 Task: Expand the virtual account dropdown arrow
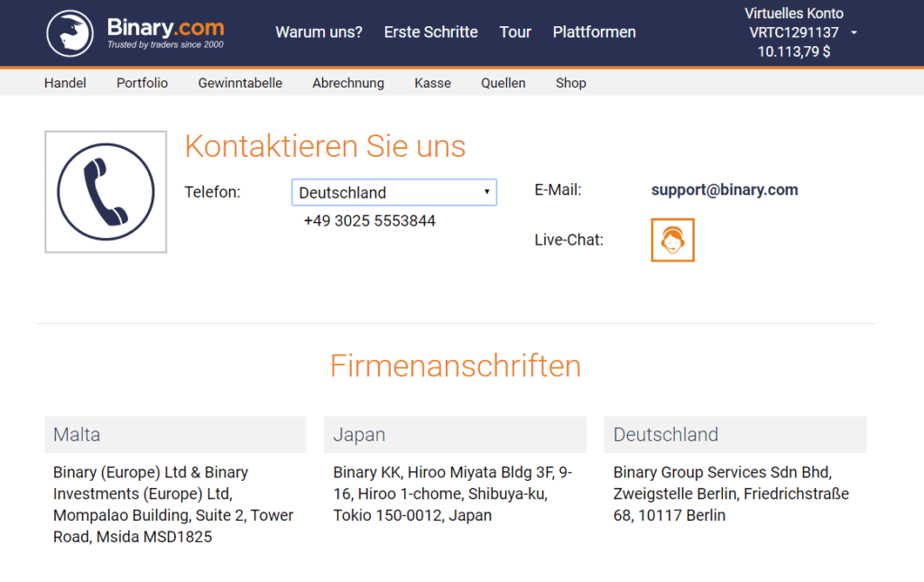click(x=854, y=33)
